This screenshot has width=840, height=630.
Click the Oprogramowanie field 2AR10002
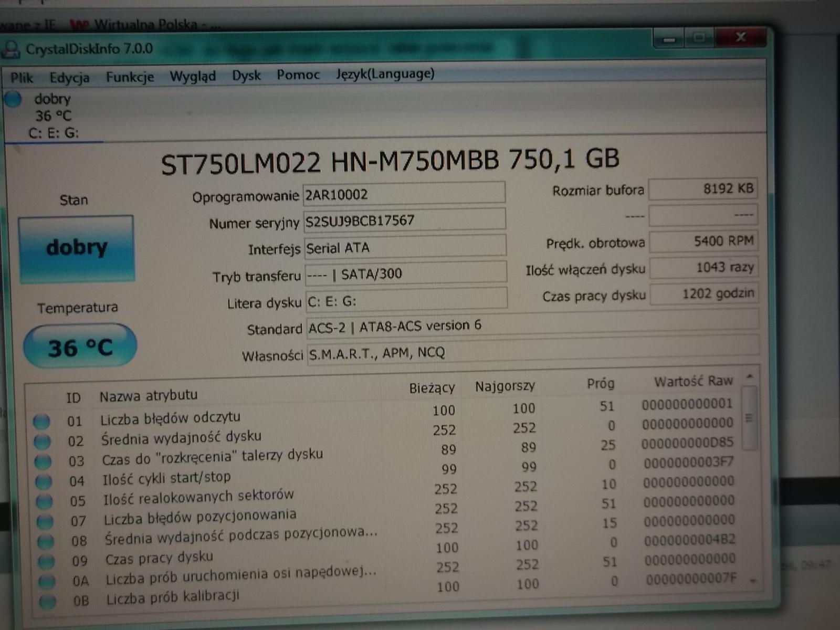click(404, 194)
